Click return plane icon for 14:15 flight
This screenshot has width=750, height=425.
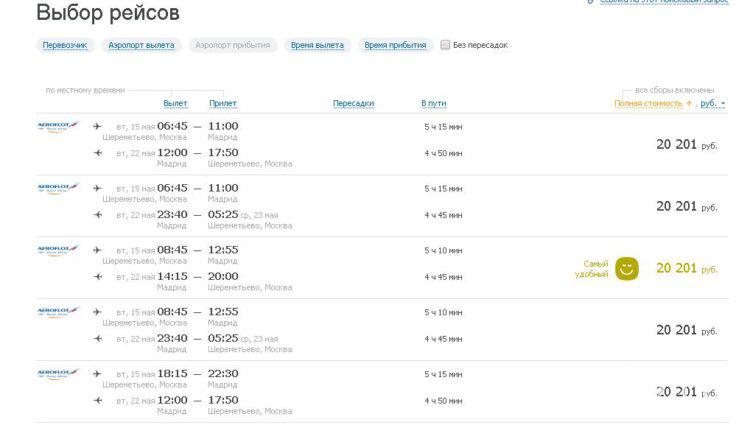pos(97,276)
